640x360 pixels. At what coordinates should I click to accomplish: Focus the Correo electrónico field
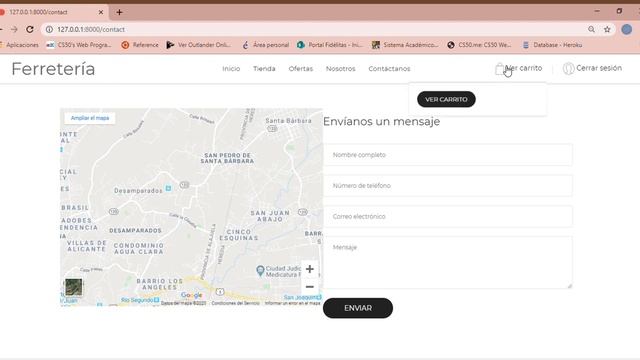pos(448,216)
